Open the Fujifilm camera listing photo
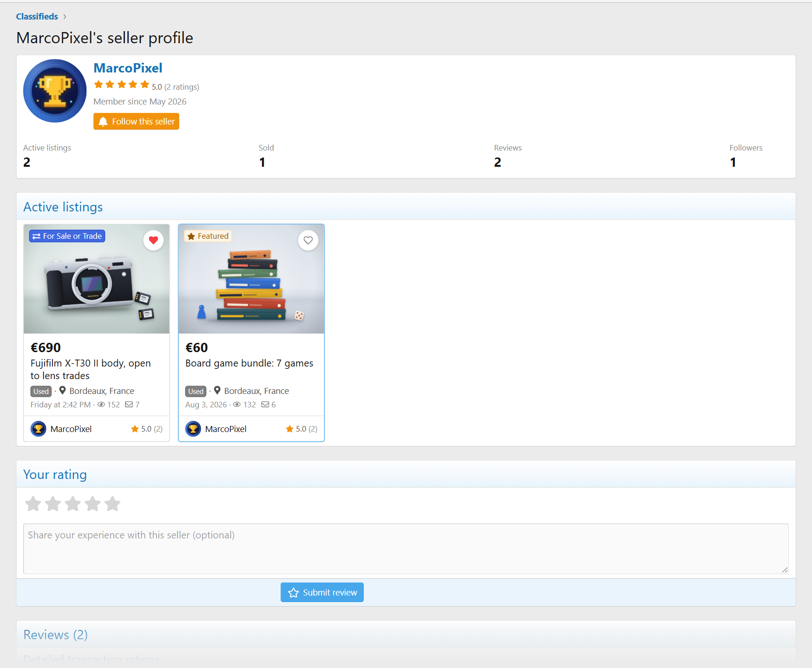Image resolution: width=812 pixels, height=668 pixels. point(97,279)
